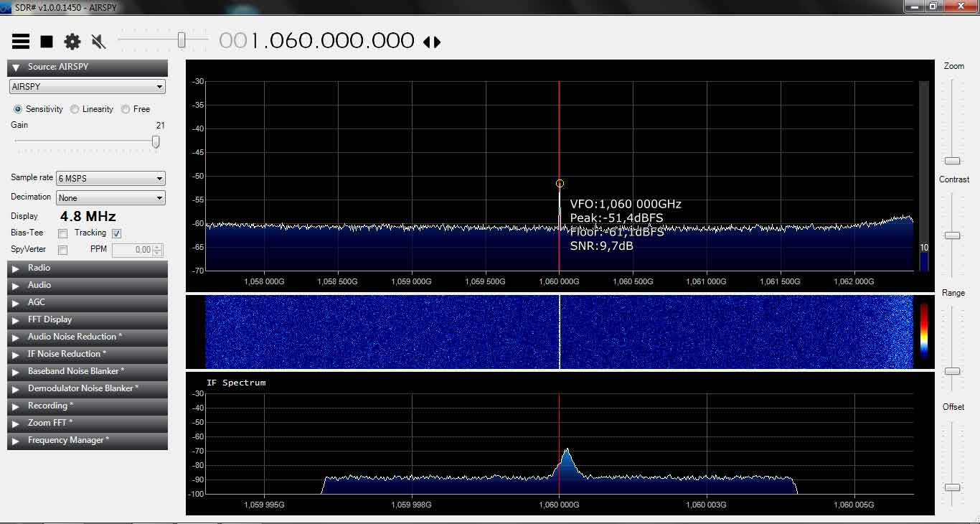This screenshot has height=524, width=980.
Task: Click the PPM value field
Action: (133, 250)
